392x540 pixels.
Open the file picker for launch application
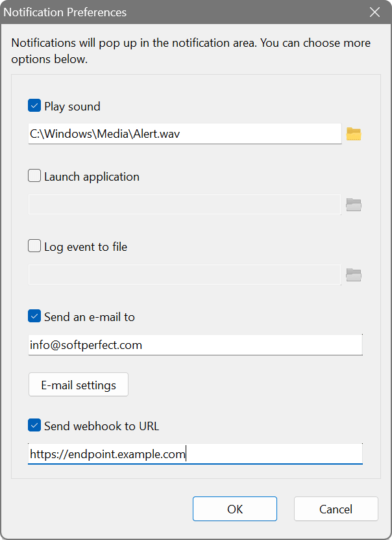353,204
